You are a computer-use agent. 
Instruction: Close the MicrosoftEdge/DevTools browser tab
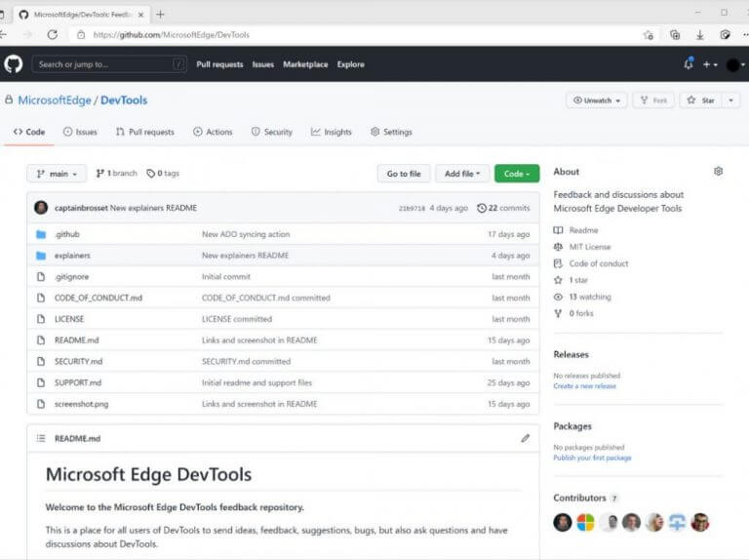pos(140,15)
